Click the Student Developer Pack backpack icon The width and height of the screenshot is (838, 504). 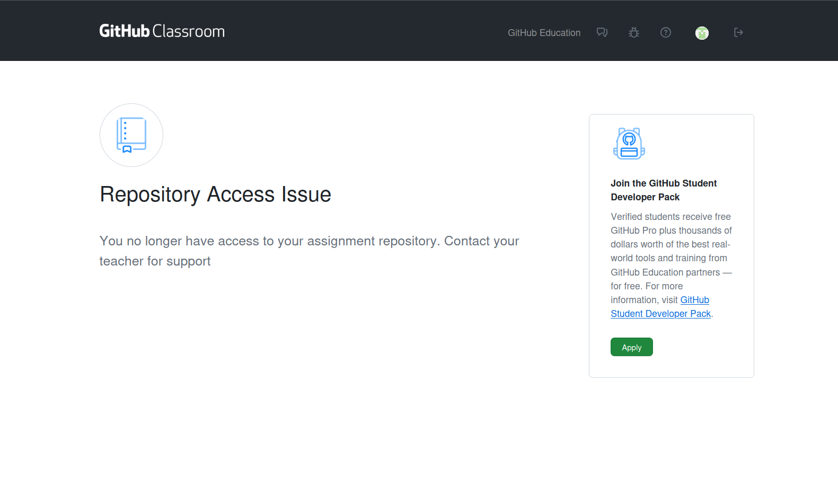pos(629,144)
